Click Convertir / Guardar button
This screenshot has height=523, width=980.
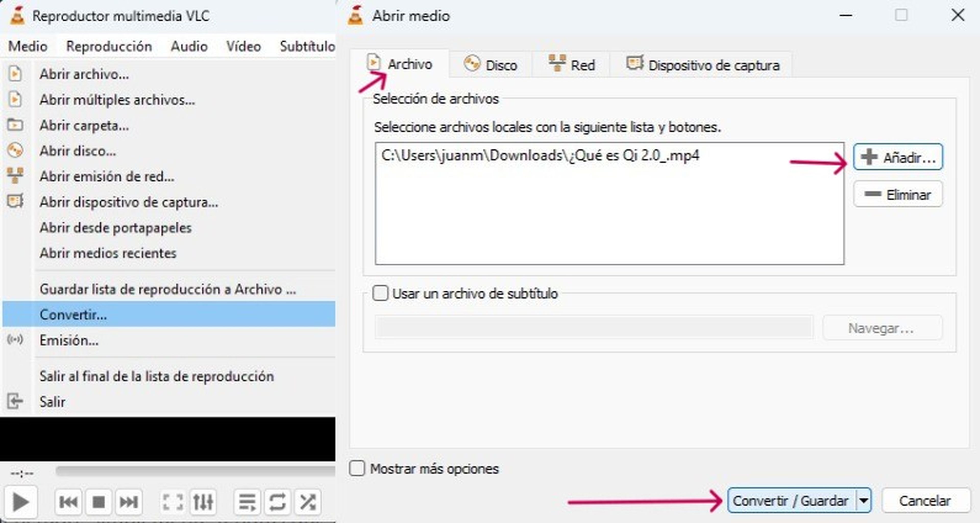pos(792,500)
